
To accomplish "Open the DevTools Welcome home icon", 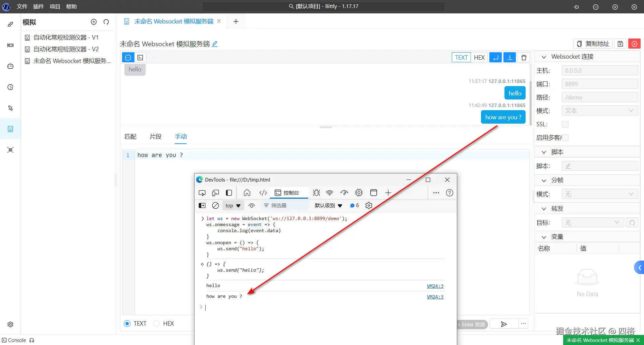I will click(x=247, y=193).
